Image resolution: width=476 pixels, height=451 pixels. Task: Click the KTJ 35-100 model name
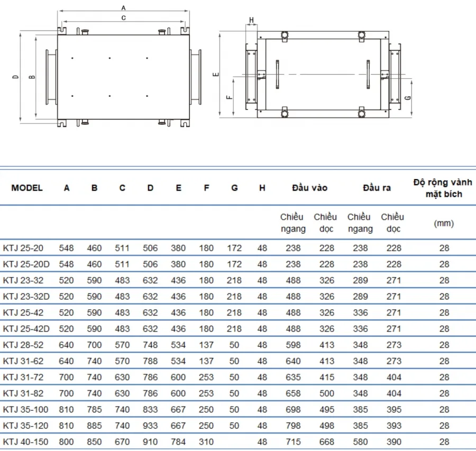pyautogui.click(x=25, y=409)
